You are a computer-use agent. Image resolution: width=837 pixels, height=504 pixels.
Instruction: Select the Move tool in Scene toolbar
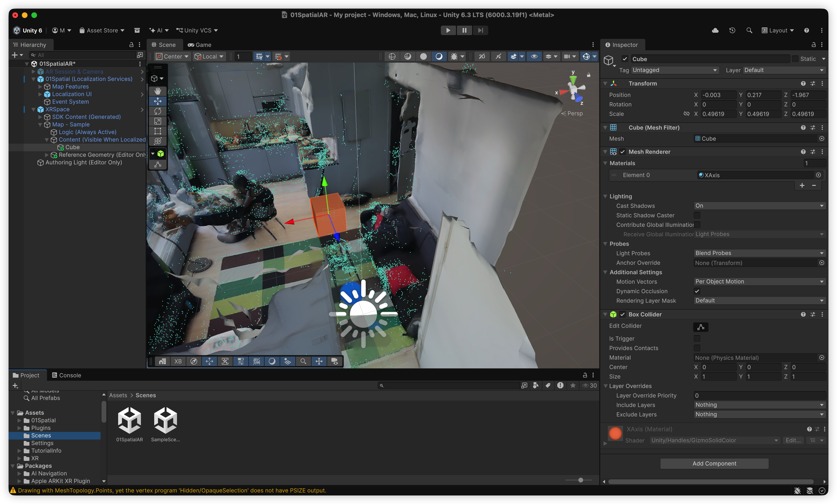158,101
